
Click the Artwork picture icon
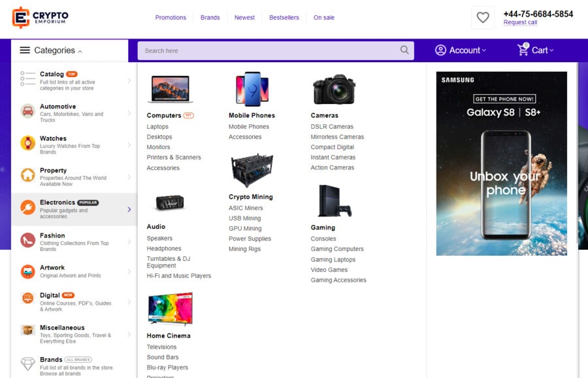point(27,271)
